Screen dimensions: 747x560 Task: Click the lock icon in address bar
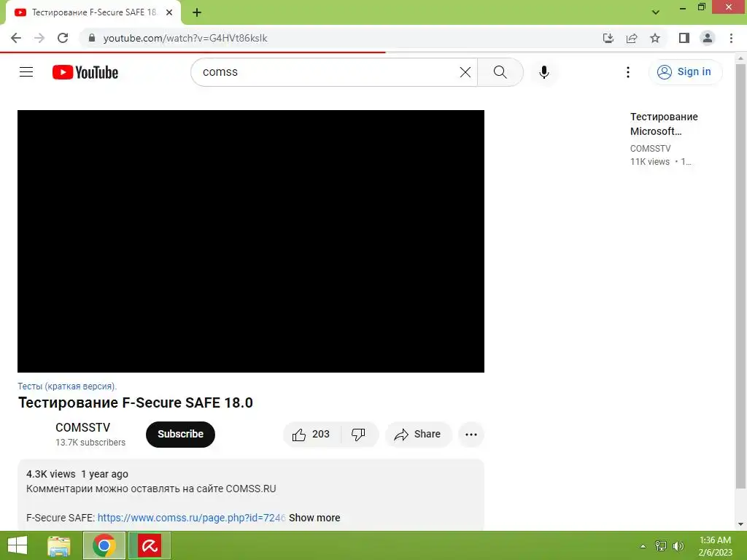pyautogui.click(x=92, y=38)
